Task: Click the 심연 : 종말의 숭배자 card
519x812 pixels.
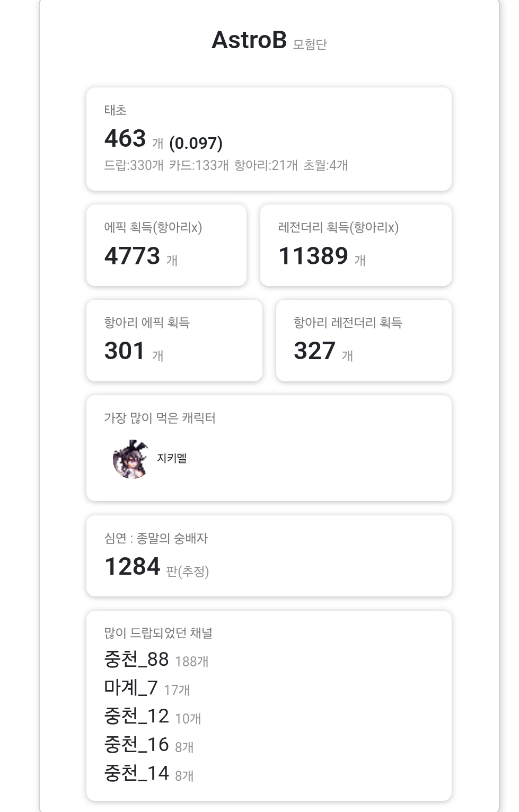Action: 268,556
